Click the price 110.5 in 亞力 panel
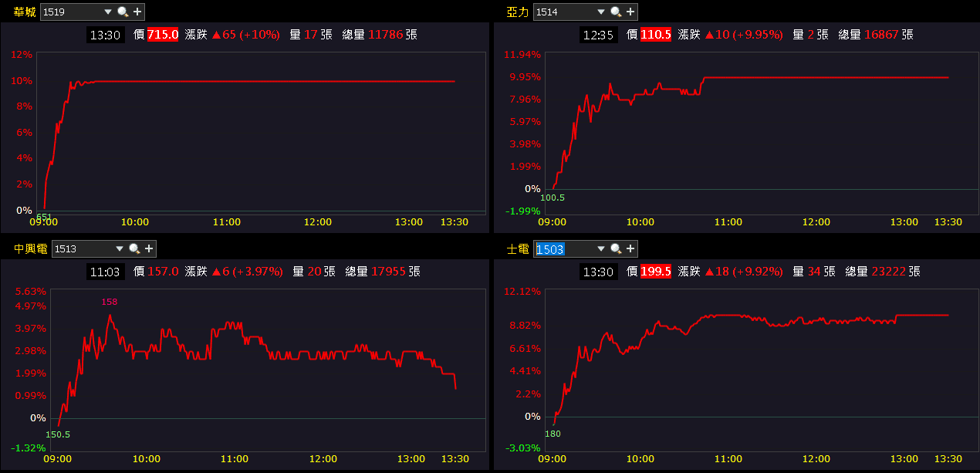This screenshot has width=980, height=473. coord(656,35)
